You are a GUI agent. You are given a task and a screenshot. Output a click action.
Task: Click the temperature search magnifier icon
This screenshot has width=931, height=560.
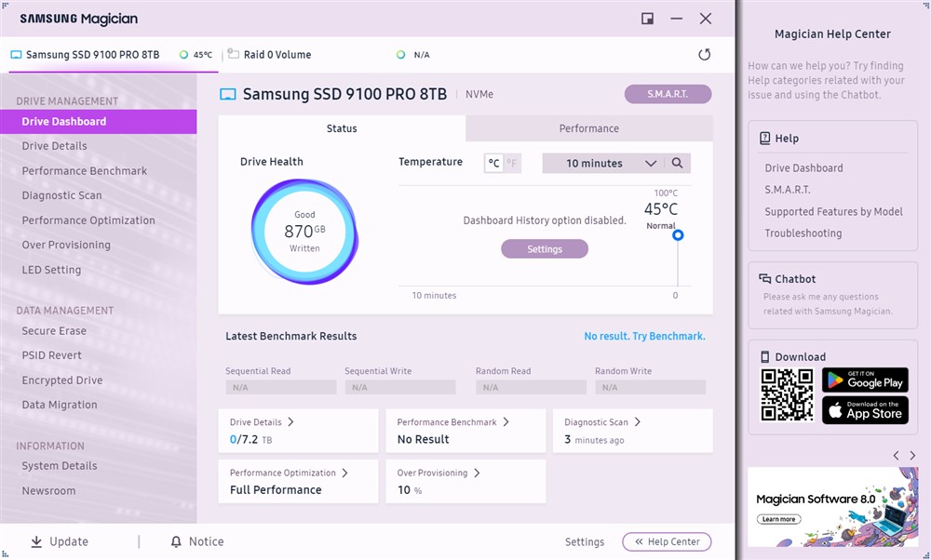[x=677, y=164]
